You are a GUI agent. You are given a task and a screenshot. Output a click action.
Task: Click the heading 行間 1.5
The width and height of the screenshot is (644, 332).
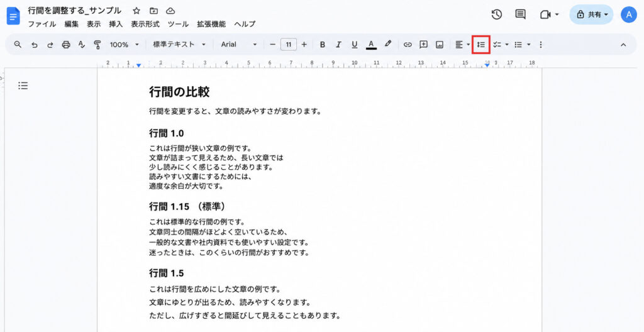pyautogui.click(x=166, y=274)
